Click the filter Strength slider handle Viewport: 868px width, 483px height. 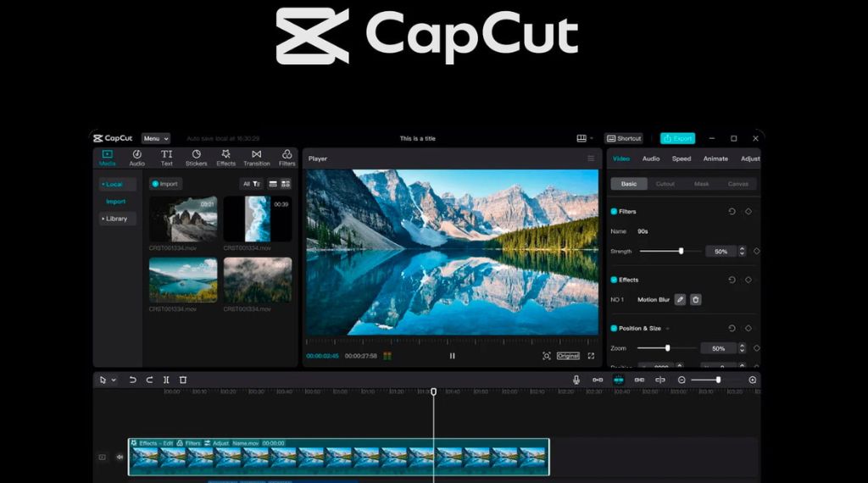[x=681, y=251]
